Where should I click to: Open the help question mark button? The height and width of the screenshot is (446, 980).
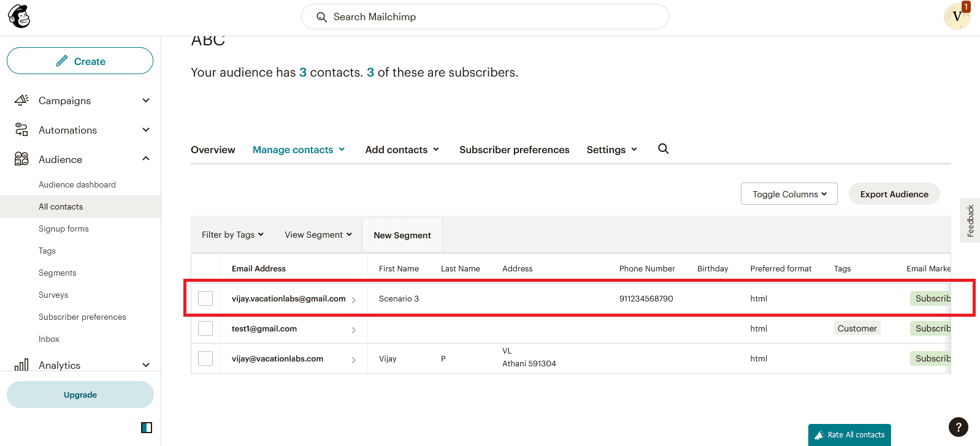(958, 426)
